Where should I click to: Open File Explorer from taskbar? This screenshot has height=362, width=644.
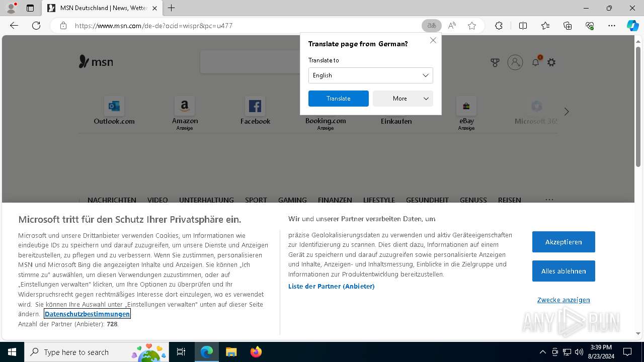[231, 352]
